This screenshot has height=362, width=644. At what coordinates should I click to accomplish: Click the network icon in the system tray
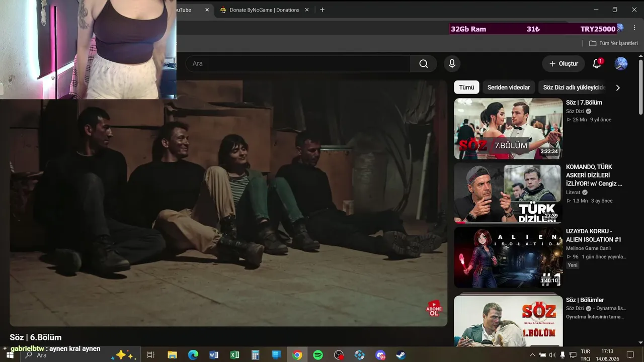(573, 355)
